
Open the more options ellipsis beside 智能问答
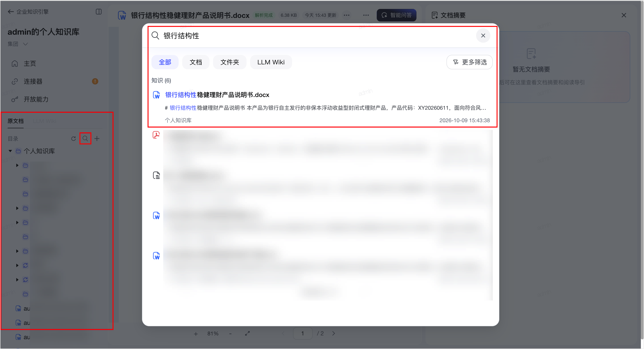(x=366, y=15)
